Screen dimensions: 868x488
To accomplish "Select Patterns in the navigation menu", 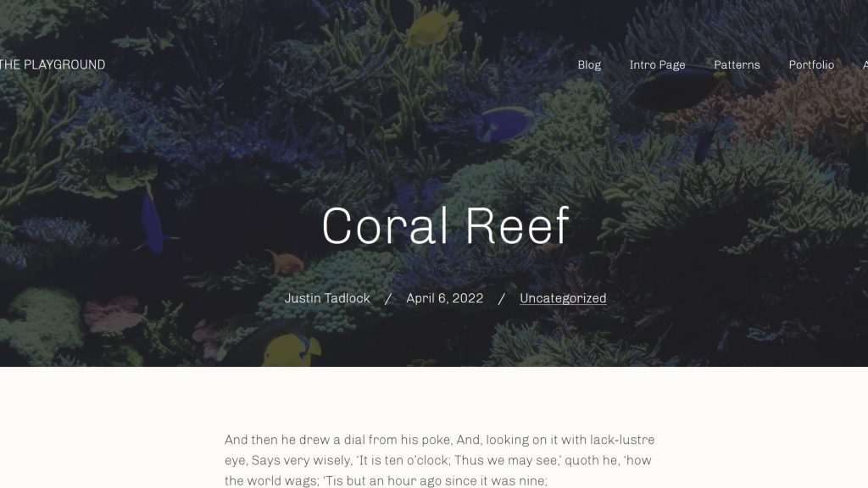I will [x=737, y=65].
